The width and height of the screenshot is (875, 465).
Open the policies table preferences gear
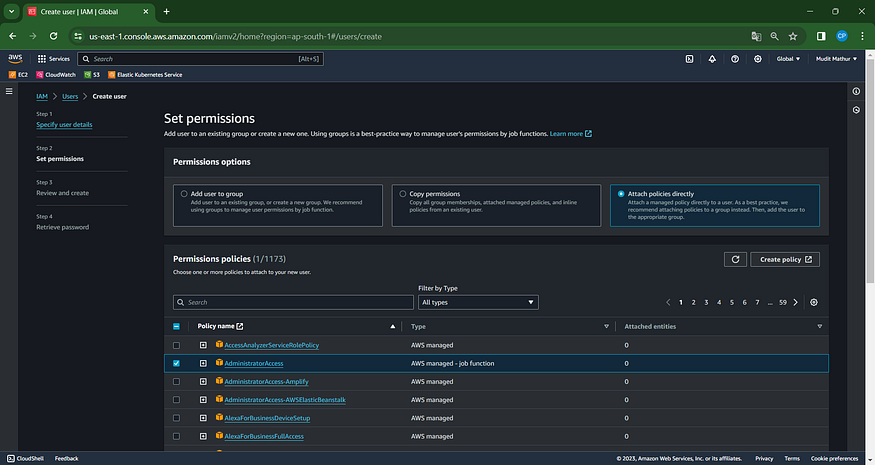pos(814,303)
